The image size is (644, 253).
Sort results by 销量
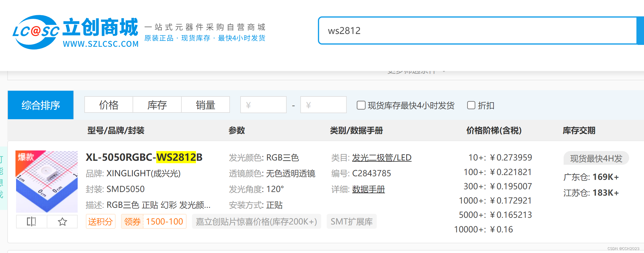coord(206,105)
